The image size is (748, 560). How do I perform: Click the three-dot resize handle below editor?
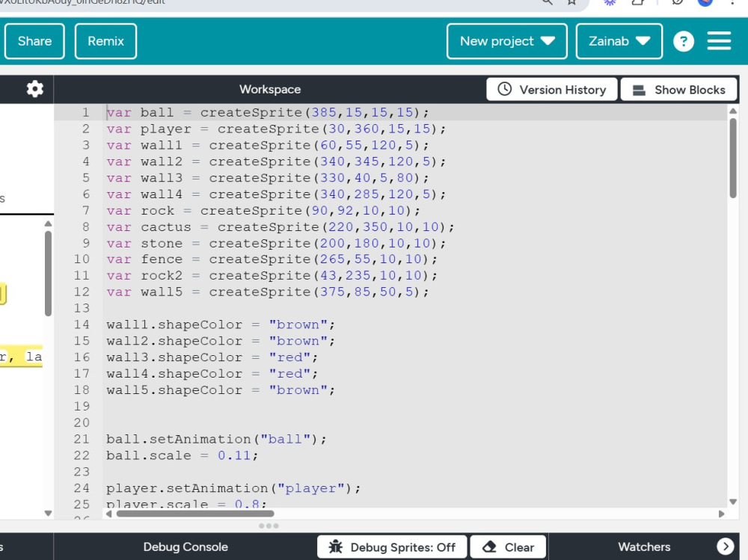point(269,526)
